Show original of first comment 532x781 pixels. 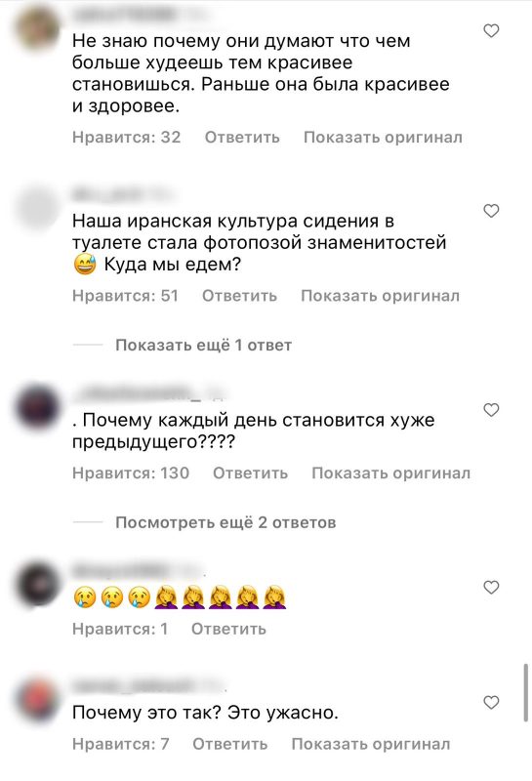383,137
